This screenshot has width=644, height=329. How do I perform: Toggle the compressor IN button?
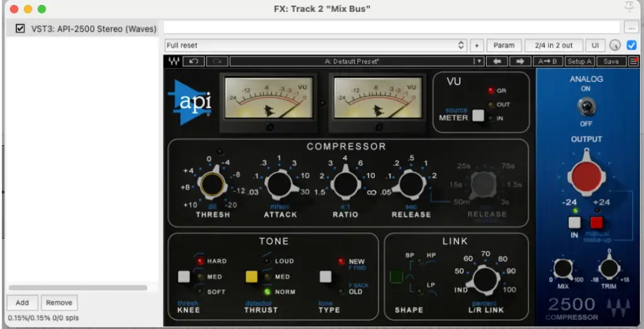pyautogui.click(x=574, y=222)
